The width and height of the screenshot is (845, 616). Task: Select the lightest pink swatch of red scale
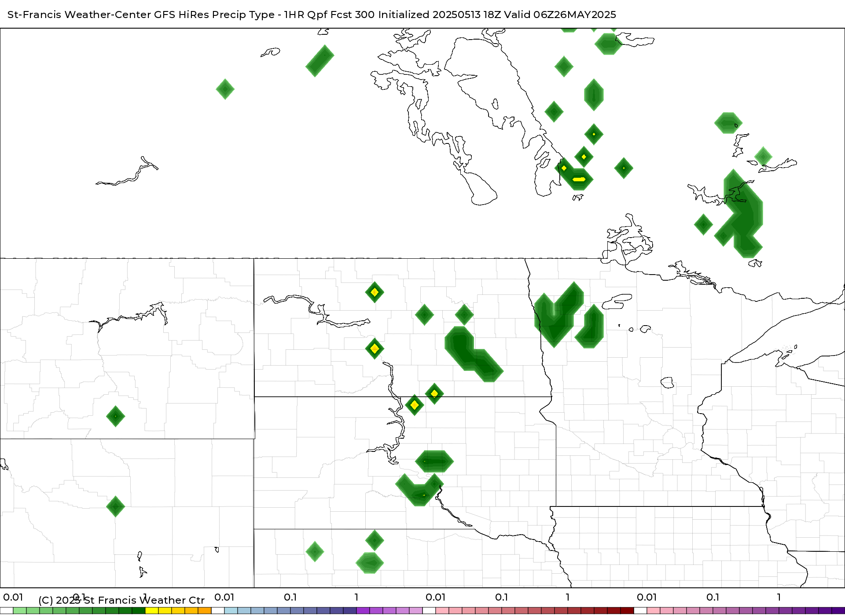(442, 611)
